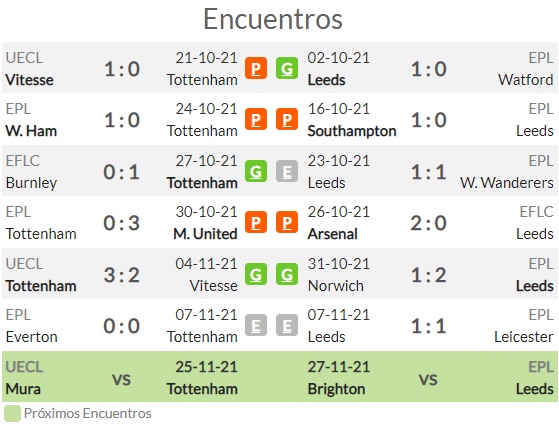Click the green G badge for Tottenham-Vitesse 3:2

pos(256,274)
